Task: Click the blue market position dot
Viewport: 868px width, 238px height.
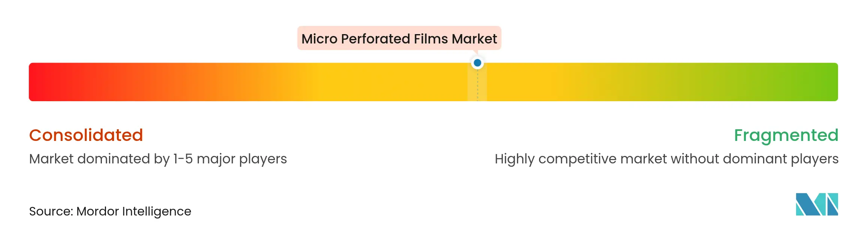Action: 477,63
